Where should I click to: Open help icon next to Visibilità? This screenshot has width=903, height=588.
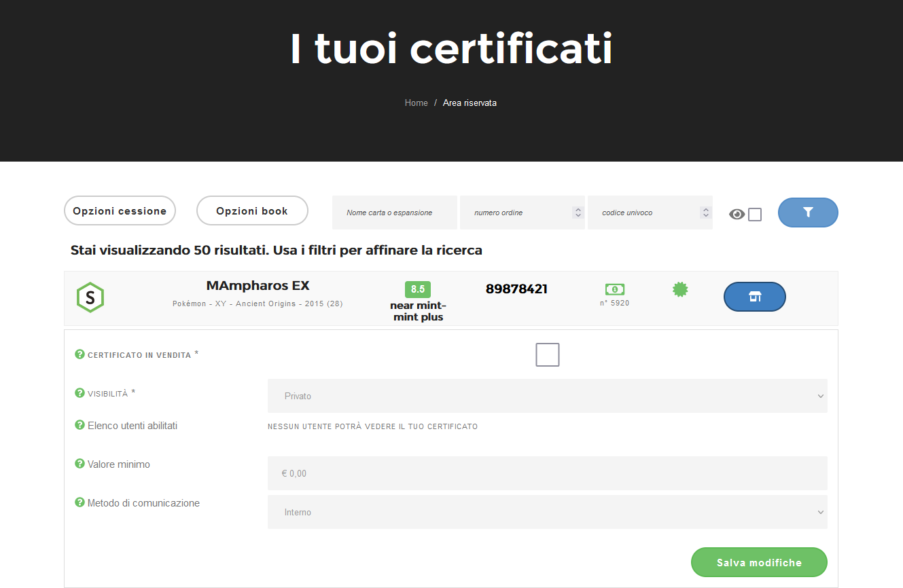tap(79, 393)
